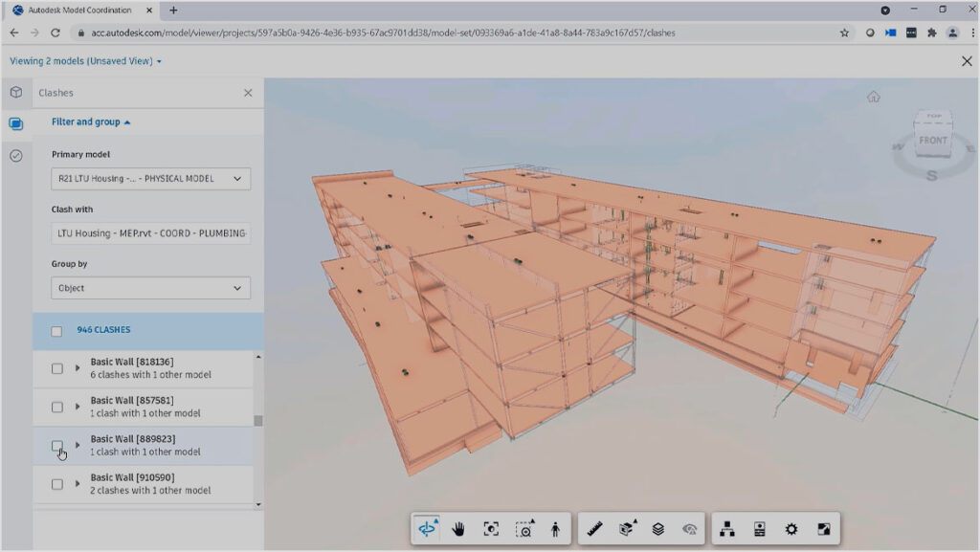This screenshot has width=980, height=552.
Task: Activate the Pan hand tool
Action: [459, 529]
